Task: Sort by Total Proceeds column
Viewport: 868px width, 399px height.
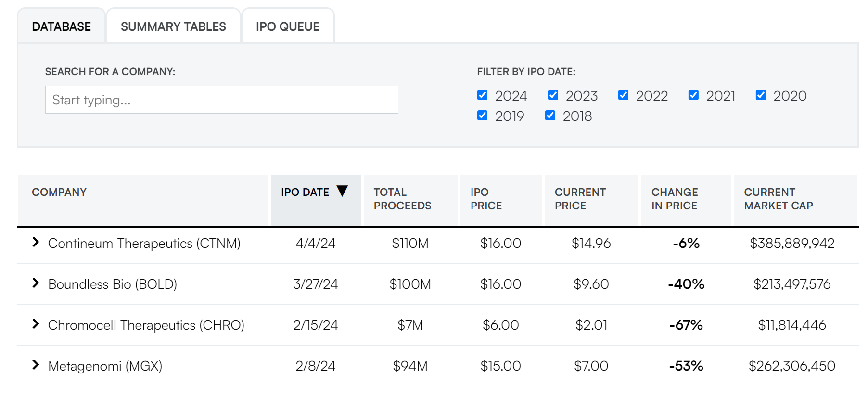Action: (410, 200)
